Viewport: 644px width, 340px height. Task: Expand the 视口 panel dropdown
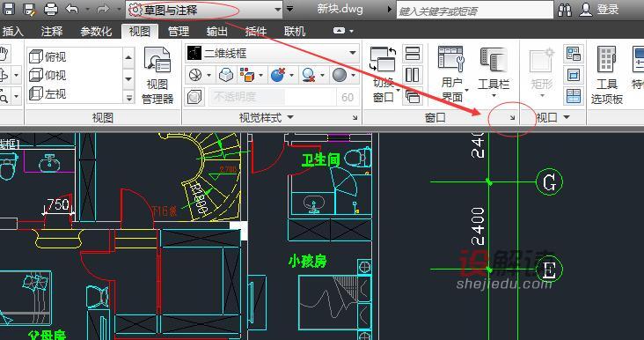click(567, 117)
